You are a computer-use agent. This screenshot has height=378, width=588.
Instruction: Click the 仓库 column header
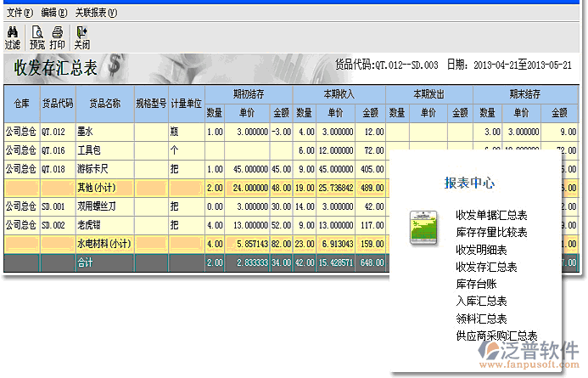point(21,103)
